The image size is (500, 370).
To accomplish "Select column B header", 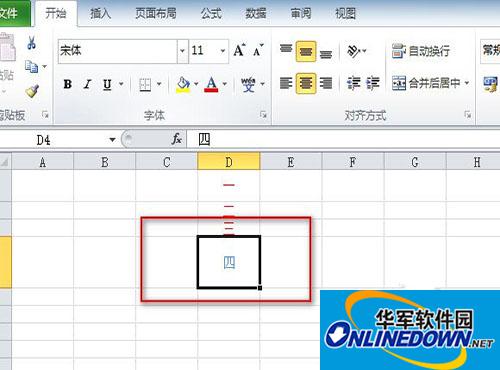I will point(105,162).
